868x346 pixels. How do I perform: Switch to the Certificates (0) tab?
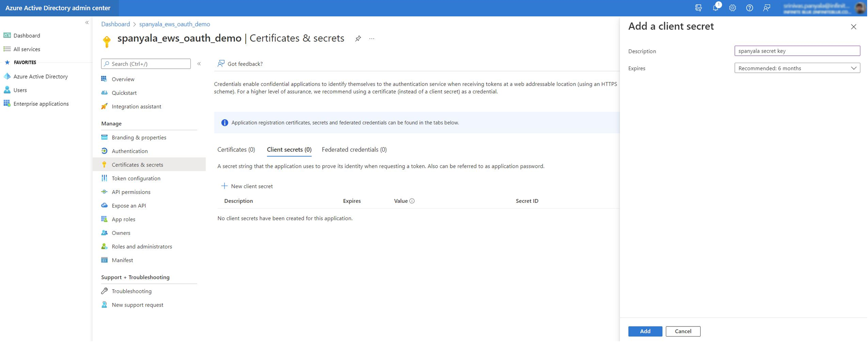point(236,150)
